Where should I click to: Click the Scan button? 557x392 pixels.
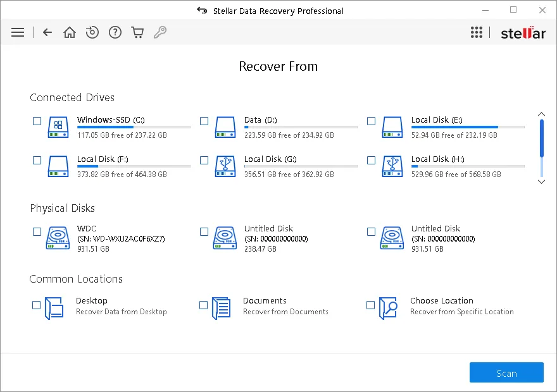pos(506,373)
